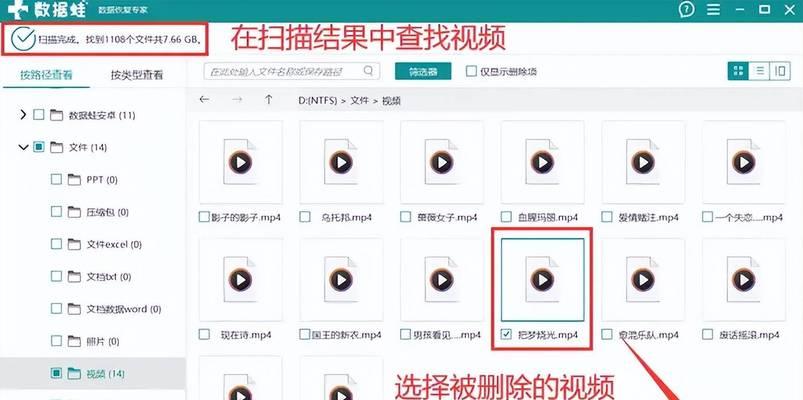The width and height of the screenshot is (803, 400).
Task: Click the 国王的新衣.mp4 file name
Action: click(347, 335)
